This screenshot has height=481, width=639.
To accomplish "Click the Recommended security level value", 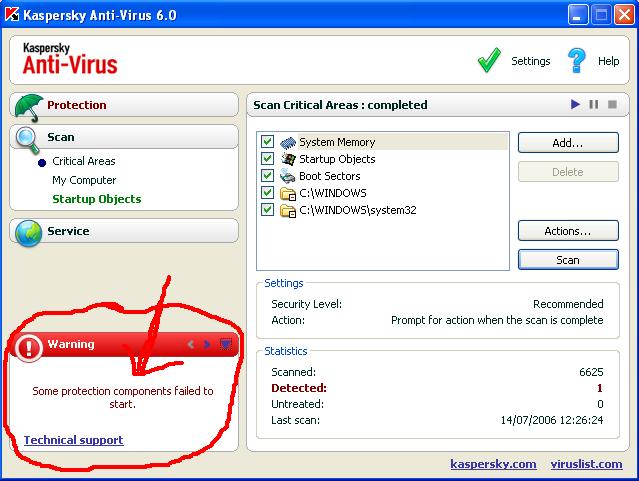I will [568, 304].
